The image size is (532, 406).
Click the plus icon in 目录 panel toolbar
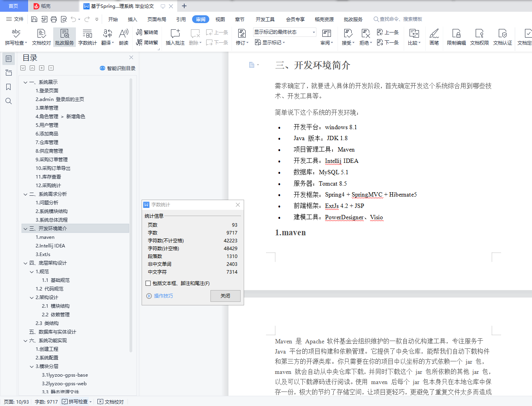[x=42, y=68]
